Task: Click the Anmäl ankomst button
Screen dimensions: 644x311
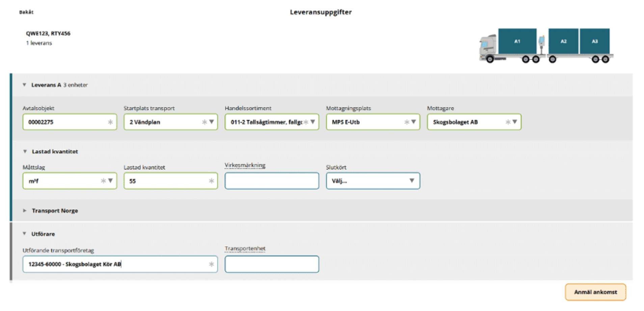Action: coord(595,292)
